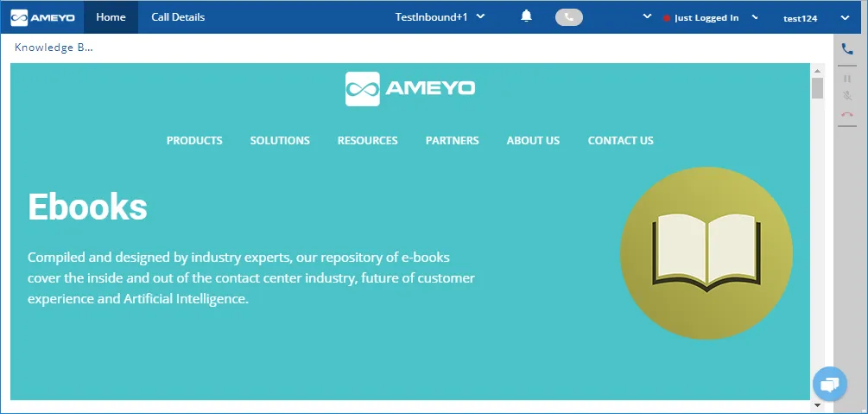868x414 pixels.
Task: Select the Knowledge B... tab
Action: pos(54,48)
